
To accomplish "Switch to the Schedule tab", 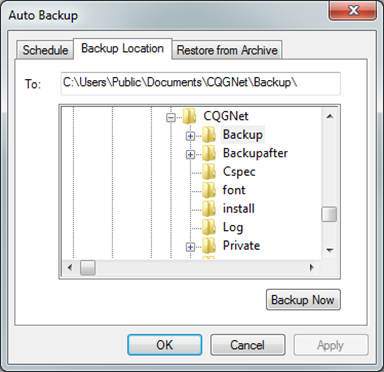I will coord(45,50).
